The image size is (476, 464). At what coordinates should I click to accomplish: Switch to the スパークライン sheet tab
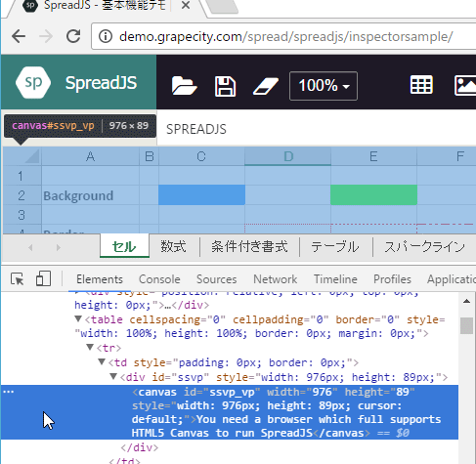click(425, 246)
